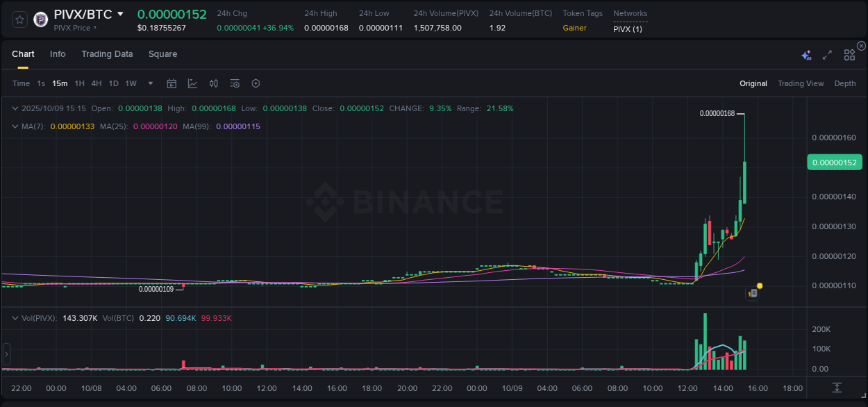
Task: Open the indicator list icon
Action: 234,83
